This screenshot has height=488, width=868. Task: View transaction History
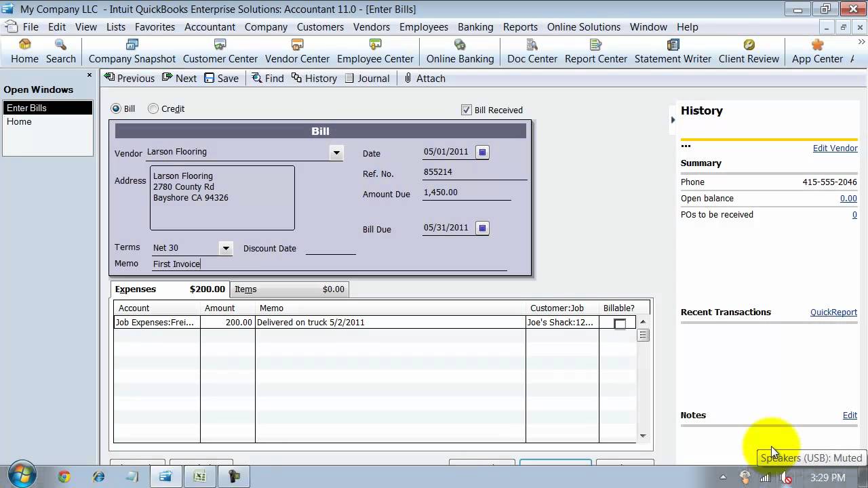pyautogui.click(x=314, y=79)
